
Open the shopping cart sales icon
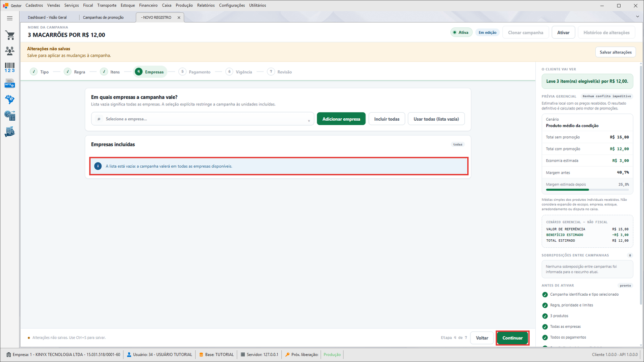click(10, 35)
